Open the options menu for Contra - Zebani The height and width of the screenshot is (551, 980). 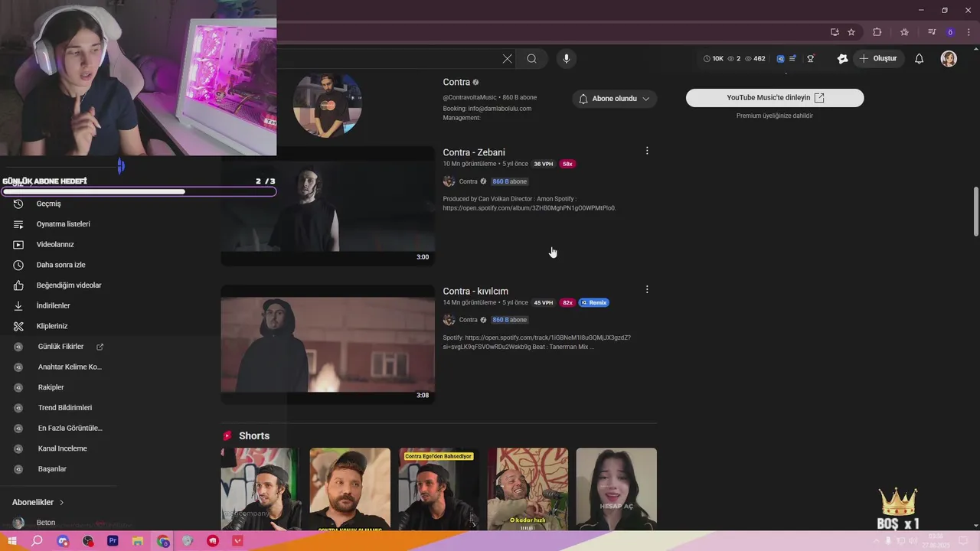coord(647,151)
